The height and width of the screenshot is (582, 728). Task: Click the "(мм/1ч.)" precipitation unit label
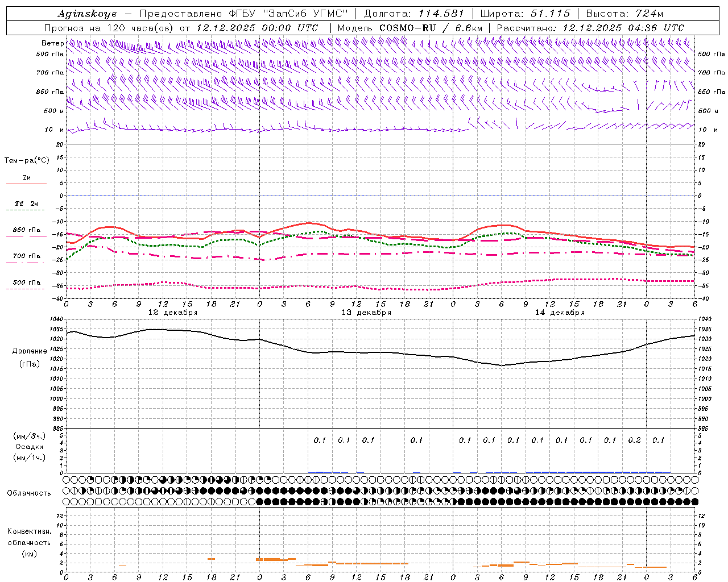pyautogui.click(x=30, y=458)
